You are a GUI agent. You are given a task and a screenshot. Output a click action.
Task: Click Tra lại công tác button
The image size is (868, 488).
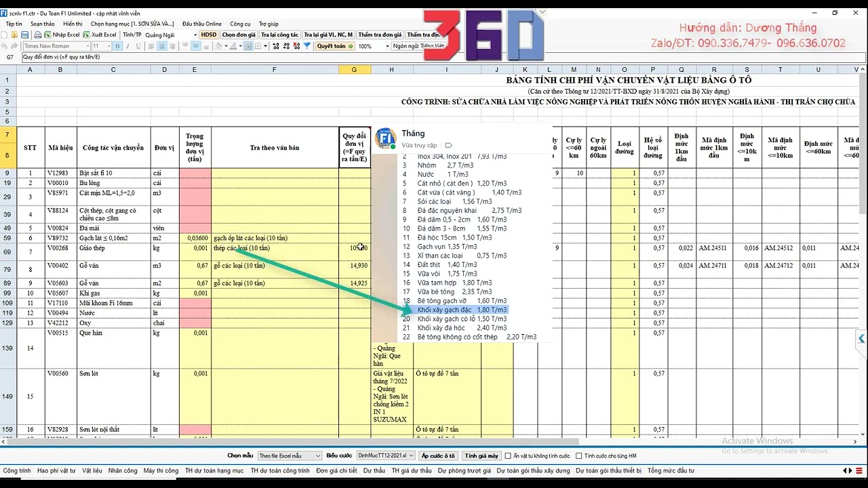(279, 35)
